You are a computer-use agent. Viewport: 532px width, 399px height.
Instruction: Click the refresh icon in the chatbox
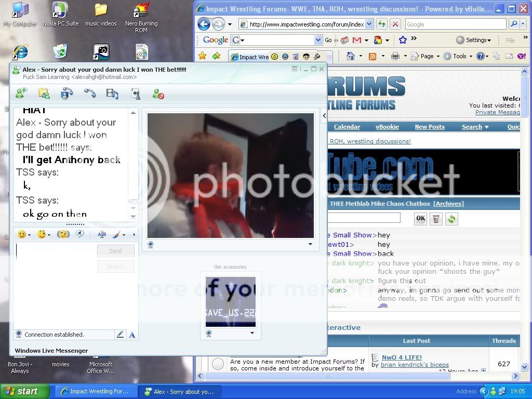pos(451,219)
